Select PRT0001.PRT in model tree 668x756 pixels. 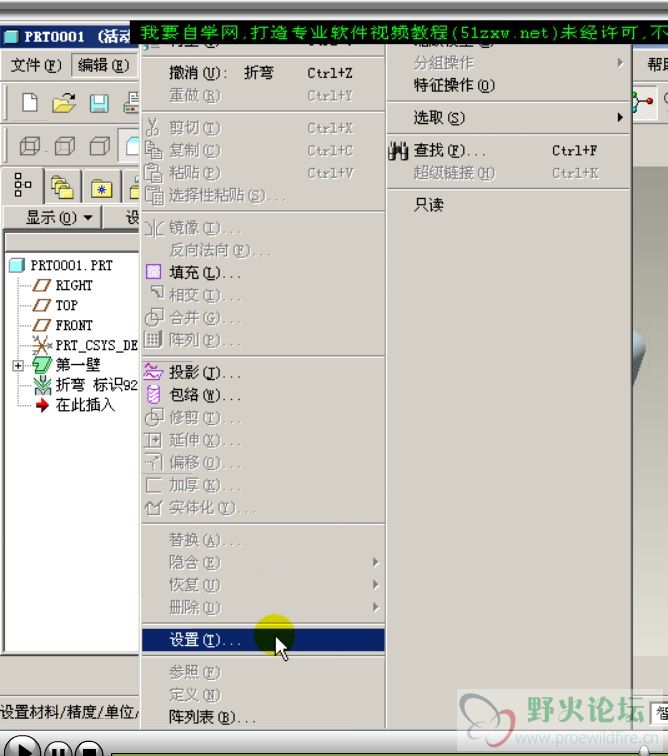coord(71,265)
